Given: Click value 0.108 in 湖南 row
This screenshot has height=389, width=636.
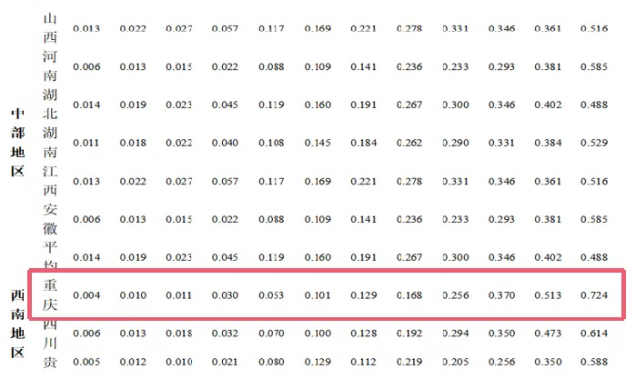Looking at the screenshot, I should tap(271, 143).
